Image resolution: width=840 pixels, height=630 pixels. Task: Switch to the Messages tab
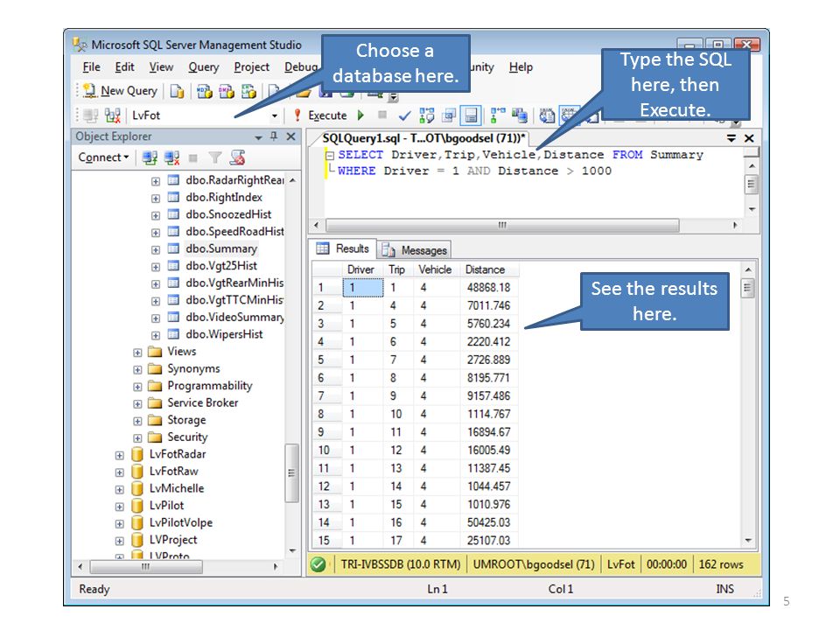tap(415, 250)
